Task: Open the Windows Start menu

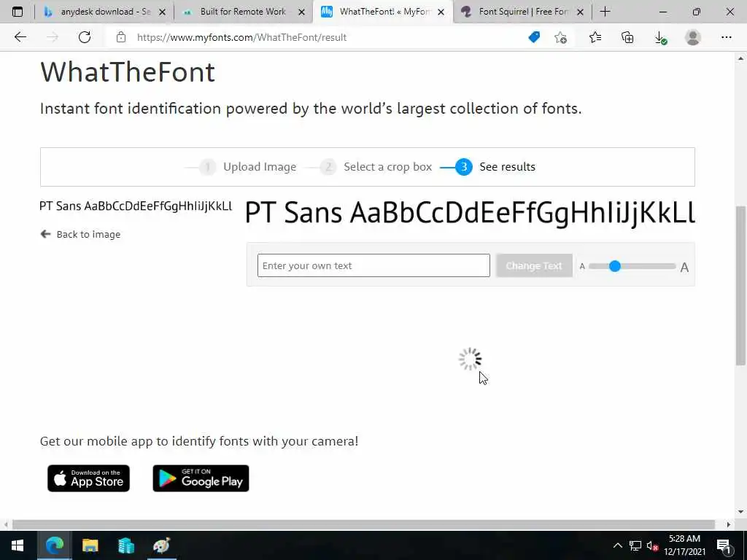Action: [x=18, y=545]
